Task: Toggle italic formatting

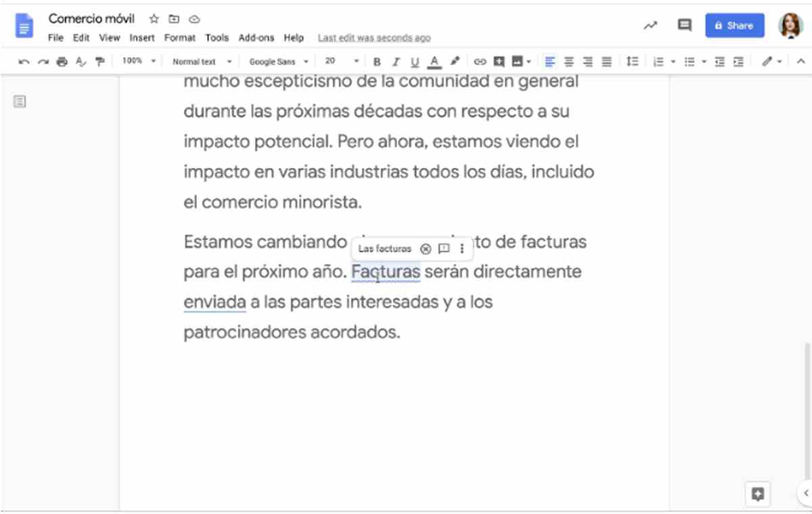Action: [396, 61]
